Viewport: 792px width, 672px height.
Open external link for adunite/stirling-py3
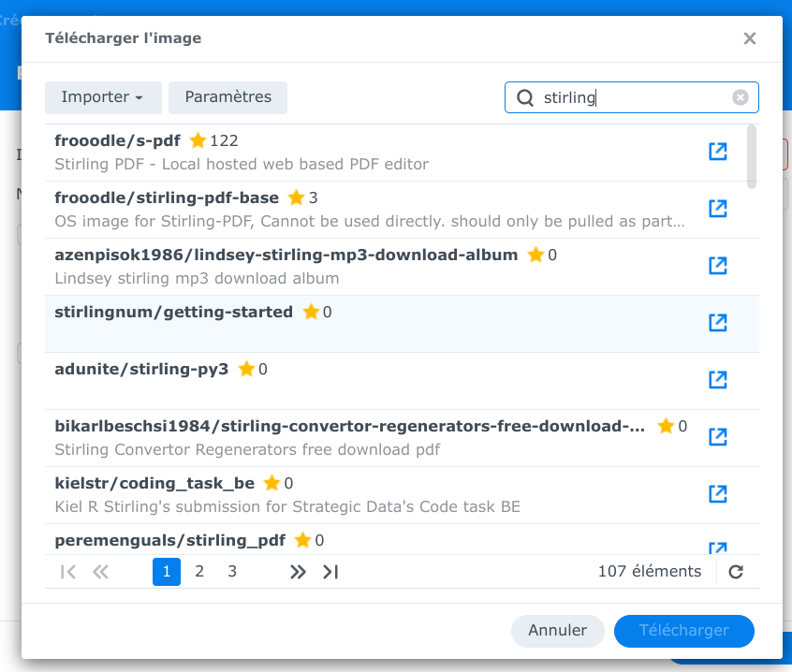pyautogui.click(x=718, y=380)
